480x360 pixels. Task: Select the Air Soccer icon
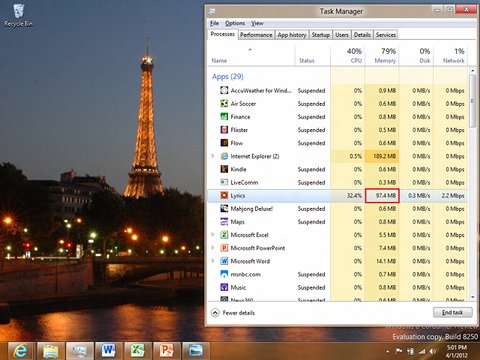(224, 104)
